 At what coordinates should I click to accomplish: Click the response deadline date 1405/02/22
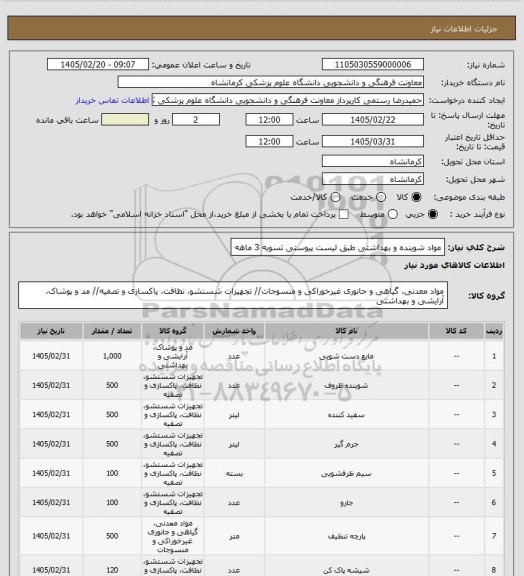tap(373, 120)
